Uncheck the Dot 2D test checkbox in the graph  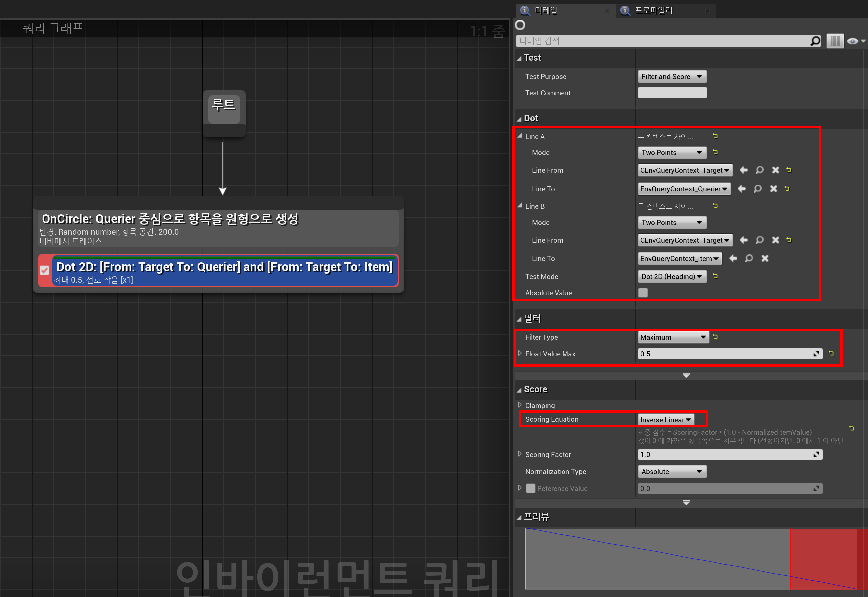point(44,270)
